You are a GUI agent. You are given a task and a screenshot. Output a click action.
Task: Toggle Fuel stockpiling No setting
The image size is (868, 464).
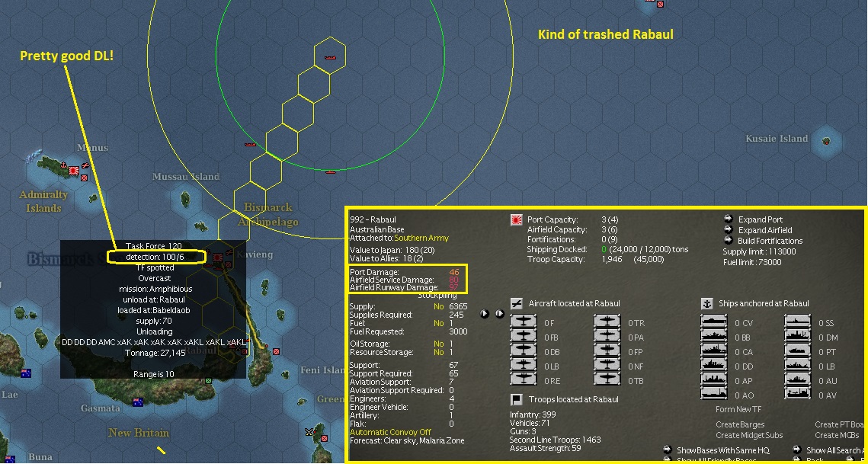pos(438,323)
